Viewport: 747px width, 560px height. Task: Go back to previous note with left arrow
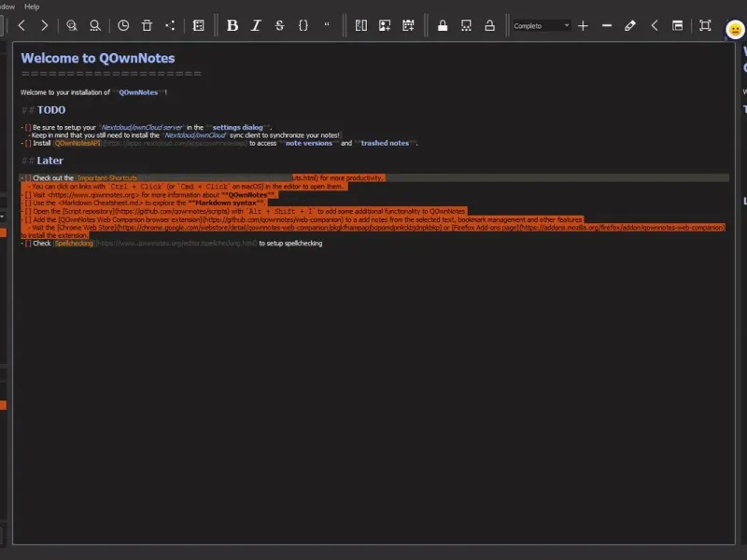click(x=21, y=25)
